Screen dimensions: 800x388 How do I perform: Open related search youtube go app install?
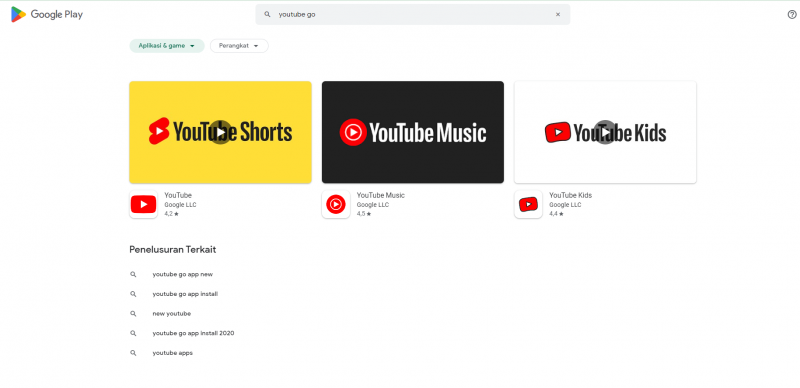coord(185,294)
